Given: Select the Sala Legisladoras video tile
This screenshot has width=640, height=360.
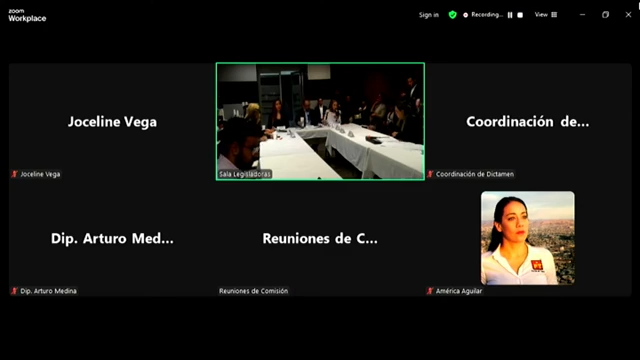Looking at the screenshot, I should pyautogui.click(x=320, y=121).
